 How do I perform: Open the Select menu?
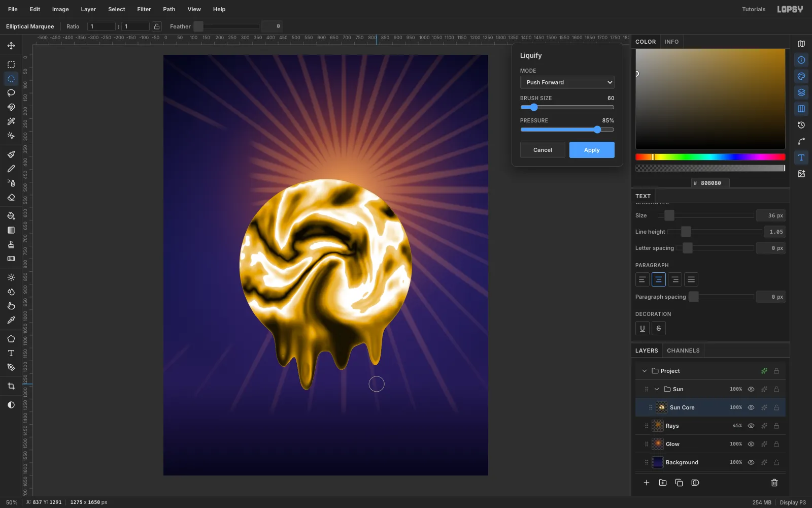(117, 9)
